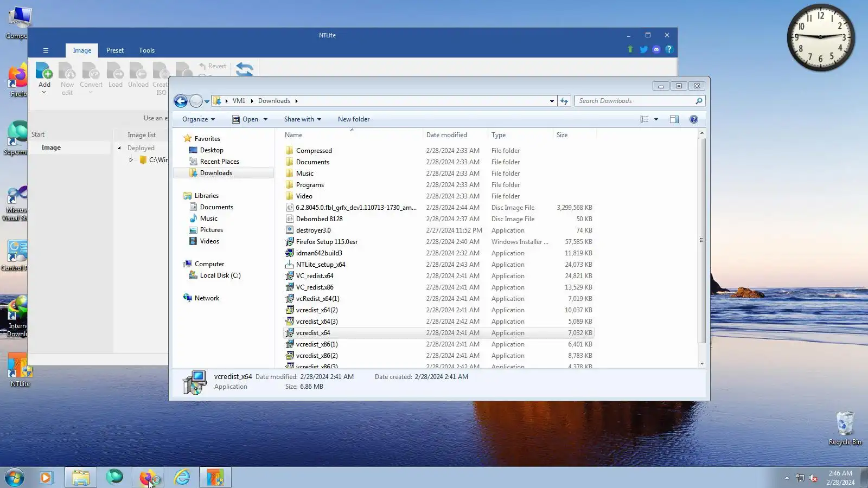Image resolution: width=868 pixels, height=488 pixels.
Task: Click Revert in NTLite toolbar
Action: tap(212, 66)
